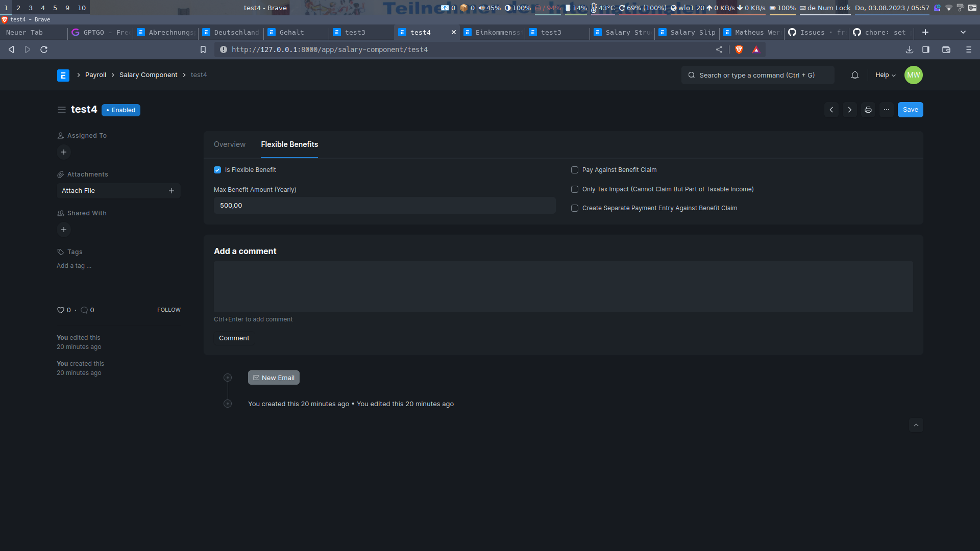Open notifications via the bell icon
The width and height of the screenshot is (980, 551).
854,75
